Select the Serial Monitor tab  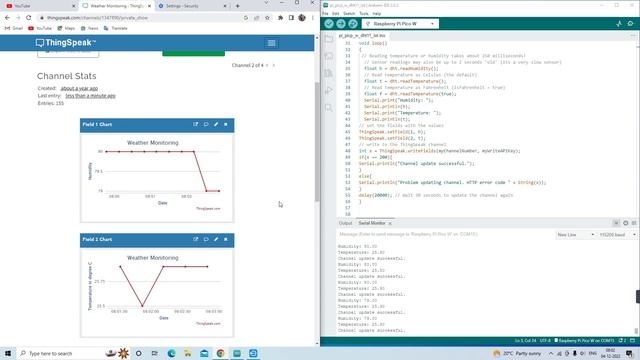pos(372,223)
